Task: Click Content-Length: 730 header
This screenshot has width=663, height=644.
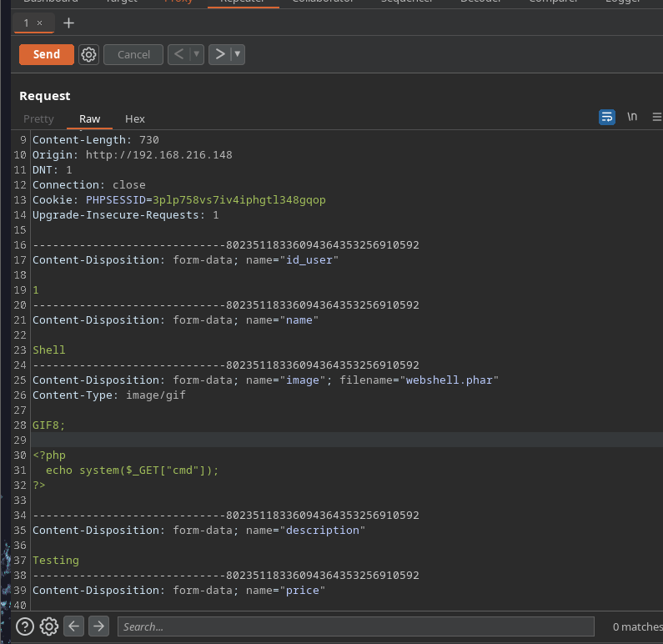Action: [x=96, y=140]
